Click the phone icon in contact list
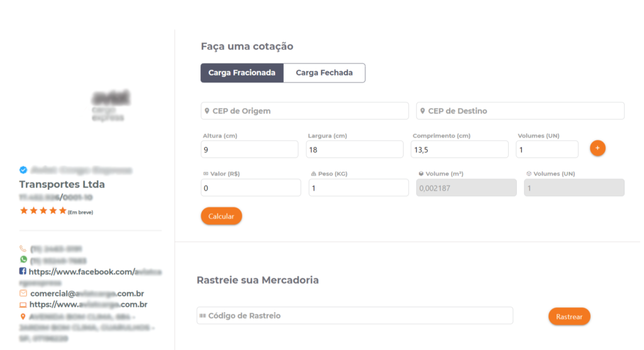The image size is (644, 350). [x=23, y=249]
